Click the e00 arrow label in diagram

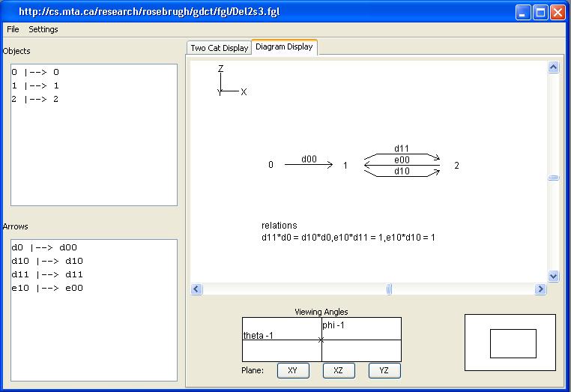coord(402,160)
